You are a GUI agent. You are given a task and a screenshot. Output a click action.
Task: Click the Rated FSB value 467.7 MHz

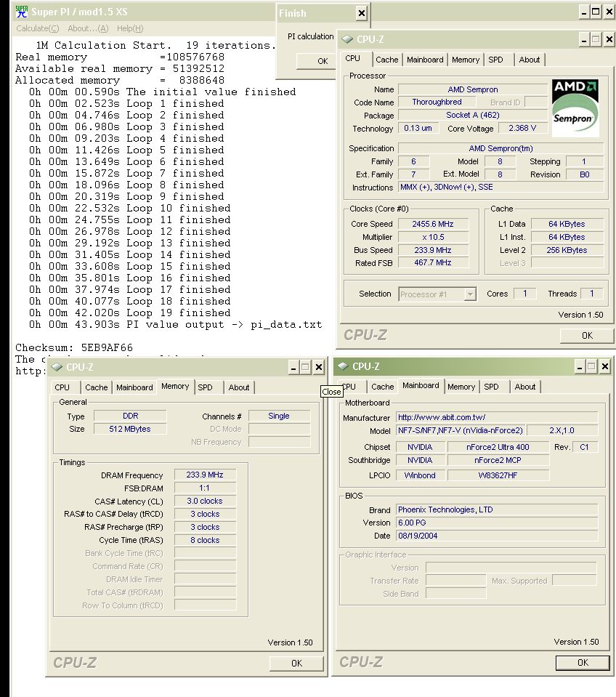pyautogui.click(x=433, y=263)
